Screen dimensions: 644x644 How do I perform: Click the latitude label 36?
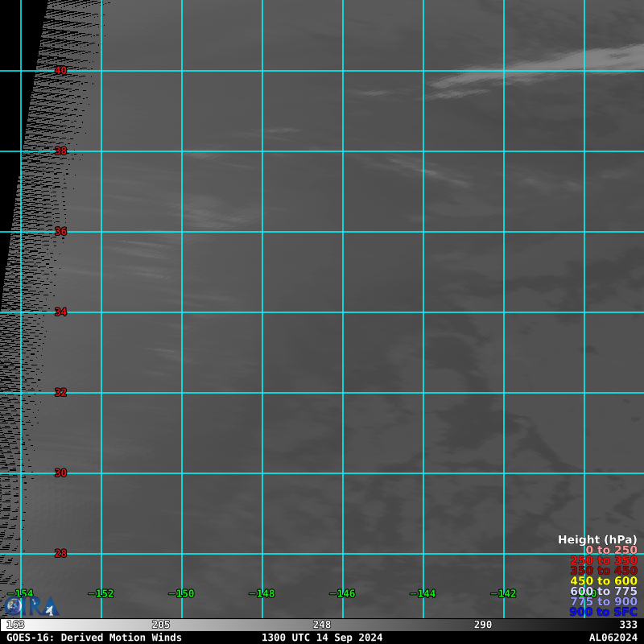click(61, 232)
